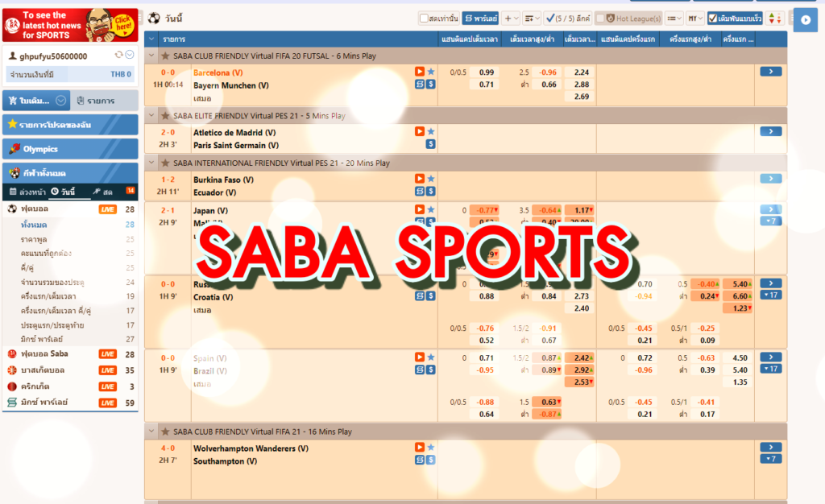825x504 pixels.
Task: Click the LIVE badge next to ฟุตบอล Saba
Action: [108, 354]
